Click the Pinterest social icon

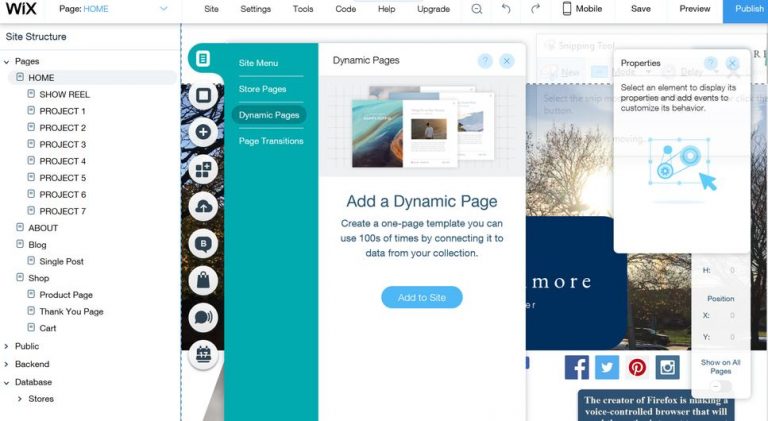point(637,367)
